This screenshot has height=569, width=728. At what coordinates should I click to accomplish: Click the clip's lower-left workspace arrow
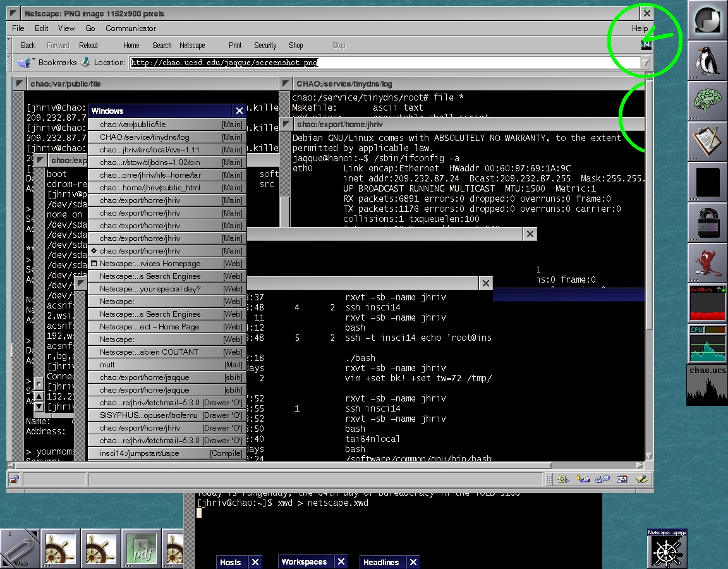tap(6, 562)
